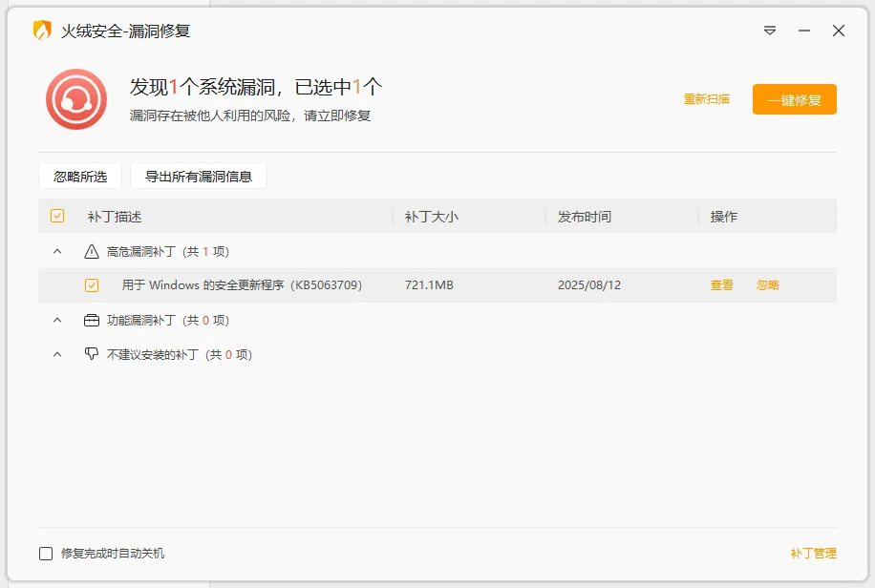Click the red vulnerability repair icon

coord(77,100)
